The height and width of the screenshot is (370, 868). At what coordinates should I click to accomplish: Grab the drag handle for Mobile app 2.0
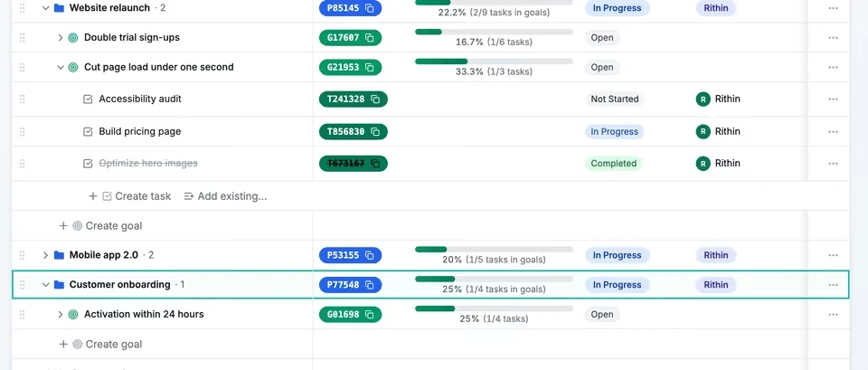(22, 255)
